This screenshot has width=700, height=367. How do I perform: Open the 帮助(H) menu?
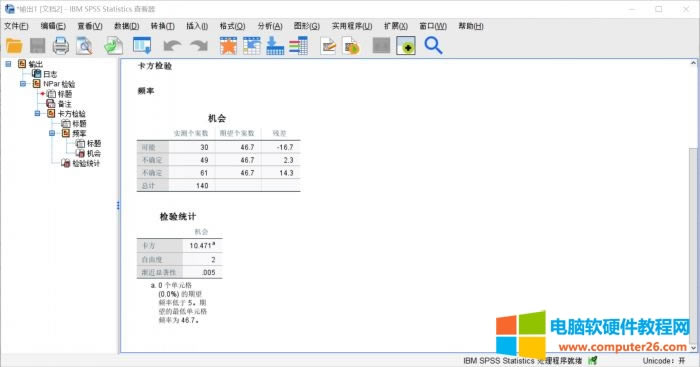pos(471,26)
